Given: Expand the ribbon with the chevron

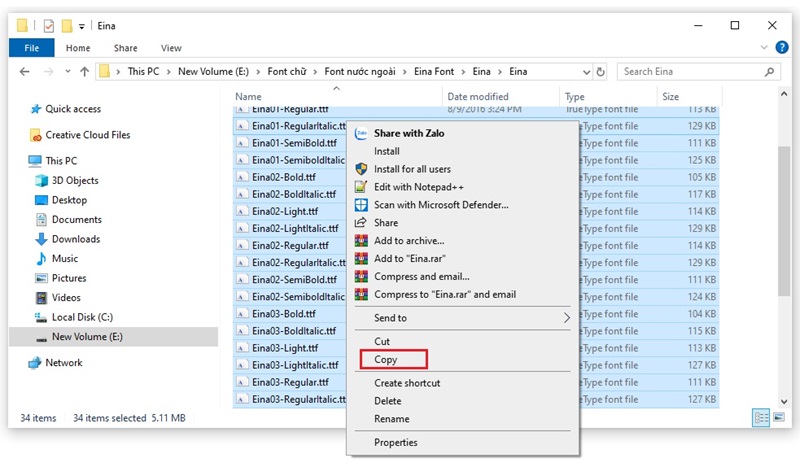Looking at the screenshot, I should (764, 47).
